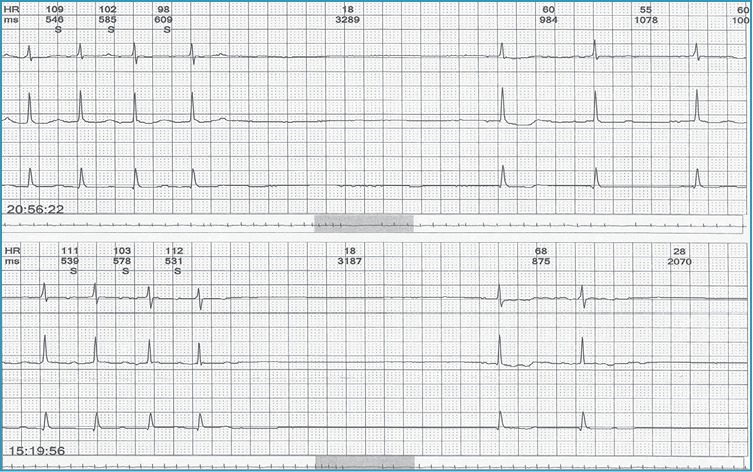
Task: Select the 539 ms interval
Action: click(70, 262)
